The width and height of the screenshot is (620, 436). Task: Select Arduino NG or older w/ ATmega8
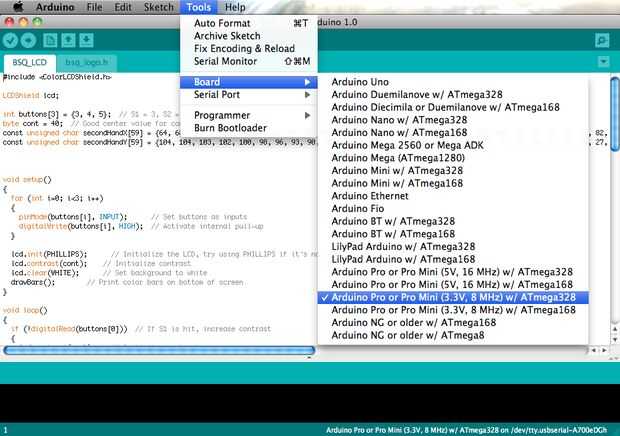pos(453,335)
